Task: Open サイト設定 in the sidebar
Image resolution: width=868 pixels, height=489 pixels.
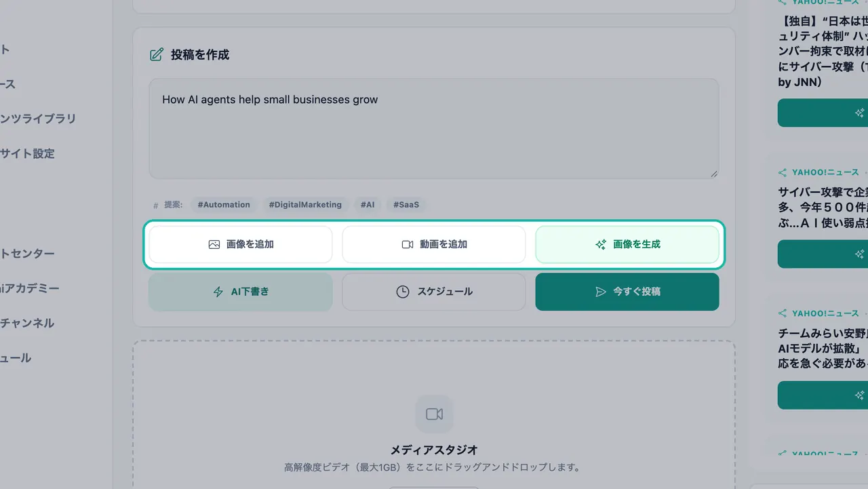Action: [x=27, y=154]
